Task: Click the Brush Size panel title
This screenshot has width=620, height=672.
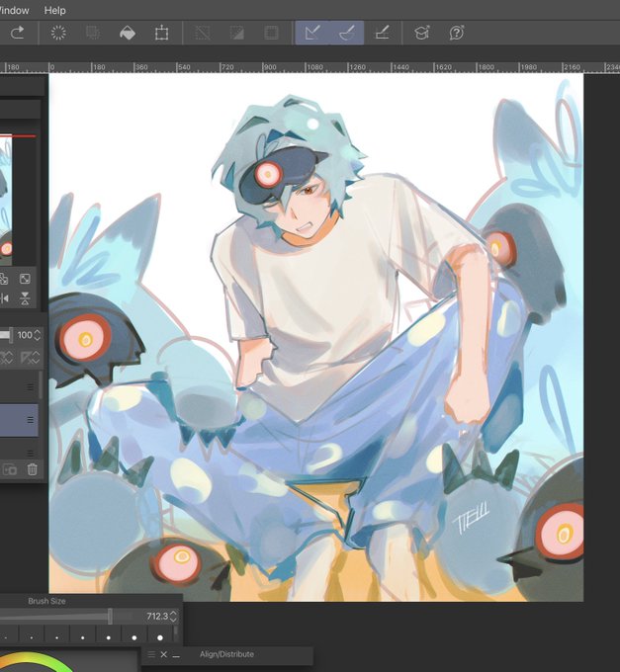Action: [x=46, y=601]
